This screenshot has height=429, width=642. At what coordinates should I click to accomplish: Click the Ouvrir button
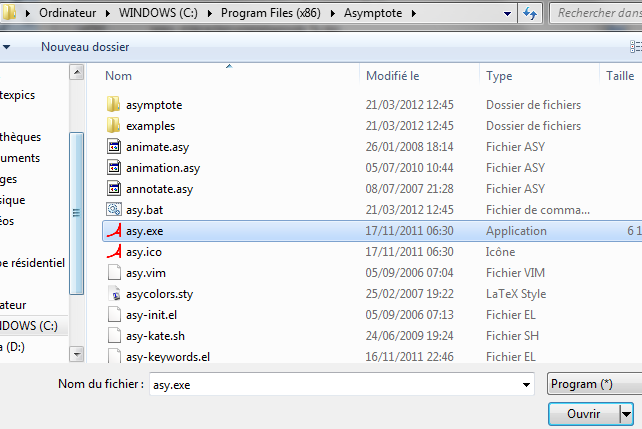(x=584, y=414)
